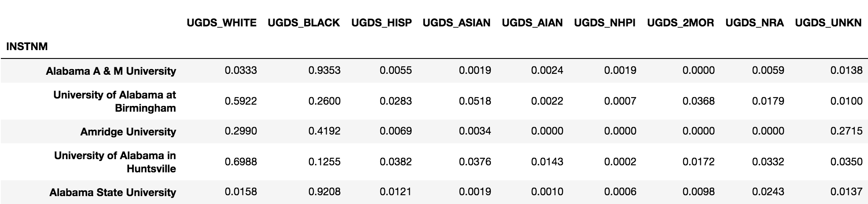This screenshot has width=868, height=204.
Task: Click Alabama State's 0.9208 value
Action: click(x=324, y=192)
